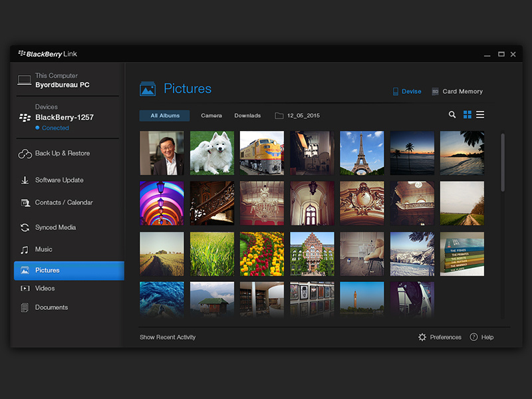Click the search magnifier icon
Image resolution: width=532 pixels, height=399 pixels.
pos(452,115)
